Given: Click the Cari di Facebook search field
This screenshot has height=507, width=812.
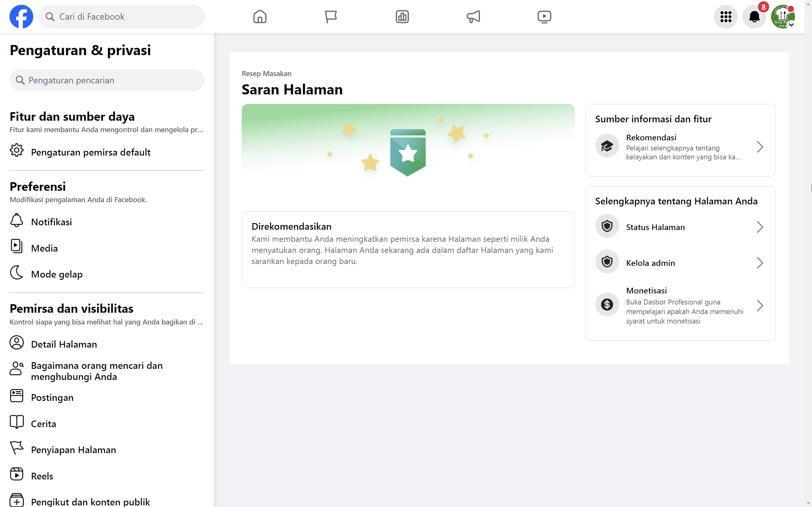Looking at the screenshot, I should tap(121, 16).
